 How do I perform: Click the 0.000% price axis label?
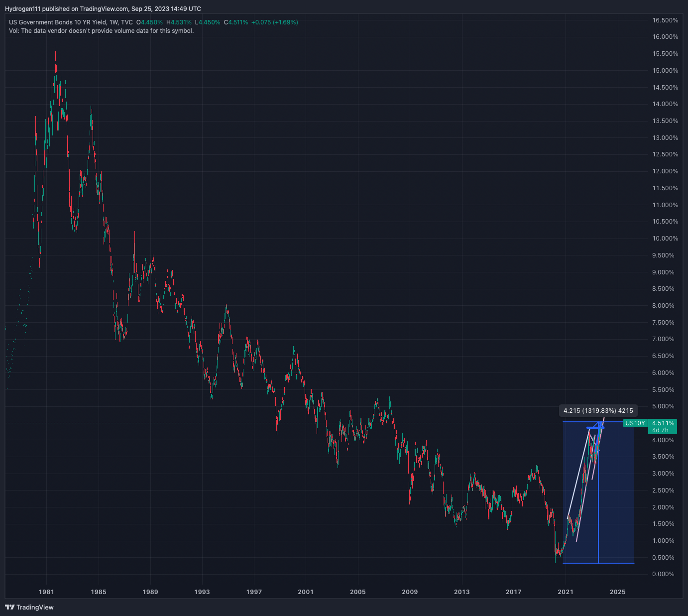coord(664,574)
